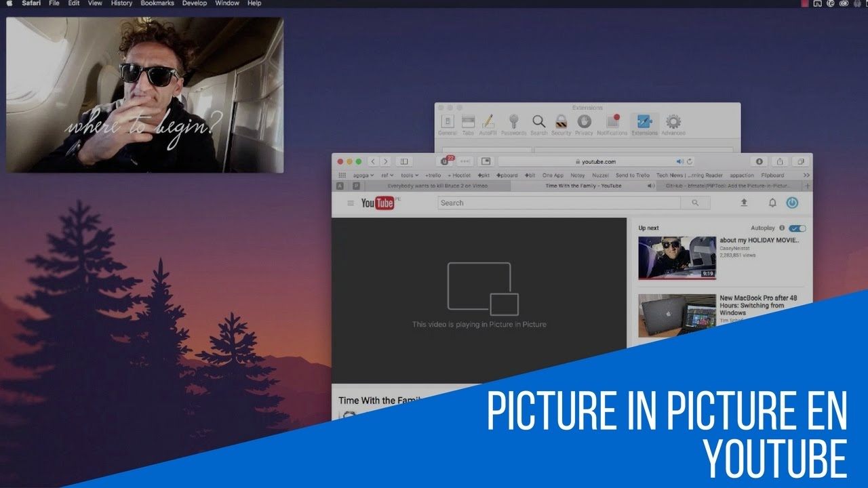Image resolution: width=868 pixels, height=488 pixels.
Task: Click Send to Trello bookmark
Action: coord(632,175)
